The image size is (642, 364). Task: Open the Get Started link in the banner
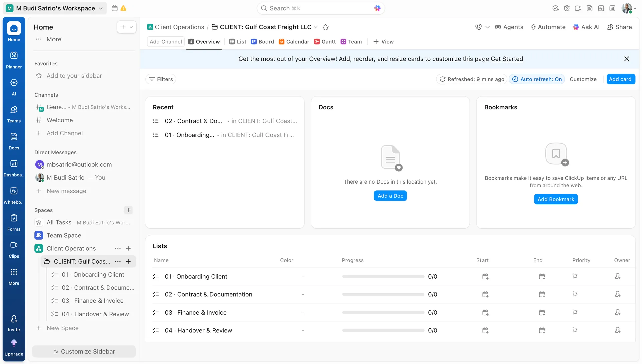(507, 59)
